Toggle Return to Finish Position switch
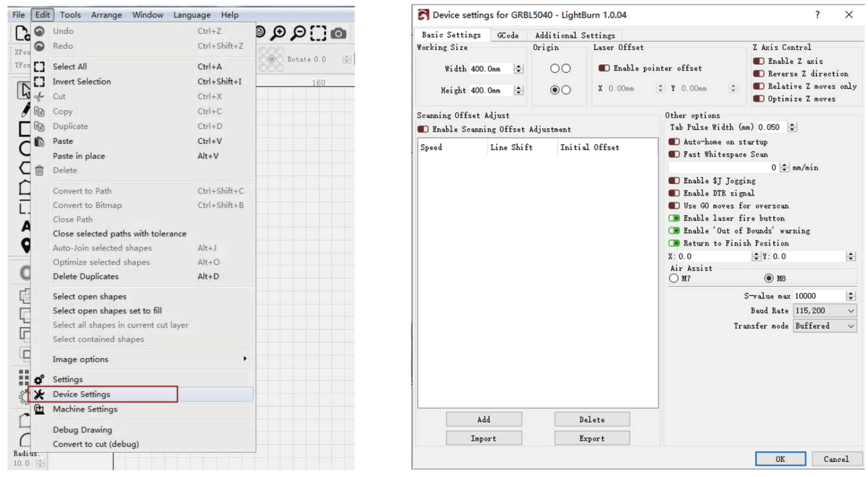Screen dimensions: 868x477 (674, 243)
